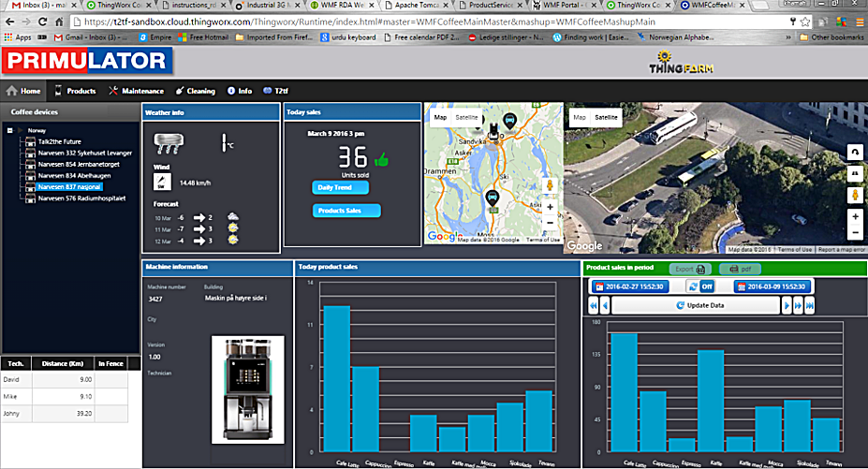This screenshot has width=868, height=469.
Task: Toggle the auto-refresh Off switch
Action: coord(700,286)
